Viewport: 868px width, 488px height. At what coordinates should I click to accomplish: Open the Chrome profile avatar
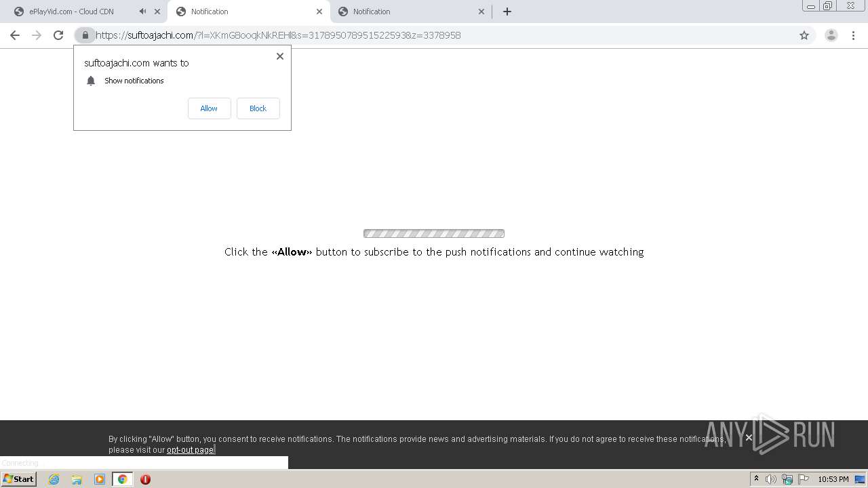[831, 35]
